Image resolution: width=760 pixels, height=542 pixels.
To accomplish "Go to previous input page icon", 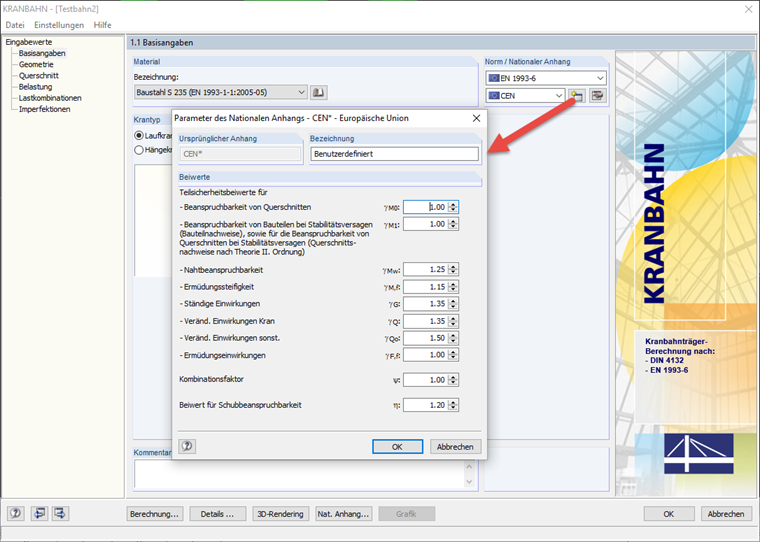I will click(x=39, y=513).
